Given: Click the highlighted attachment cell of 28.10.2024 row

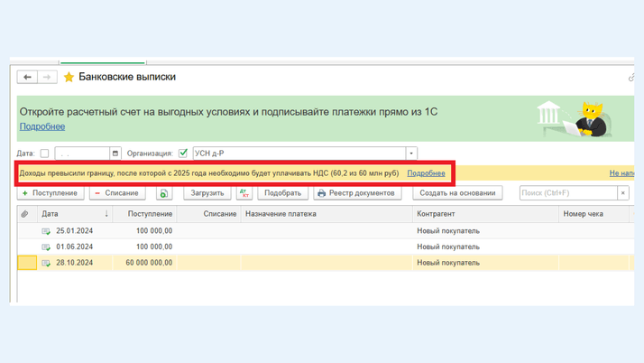Looking at the screenshot, I should 27,263.
